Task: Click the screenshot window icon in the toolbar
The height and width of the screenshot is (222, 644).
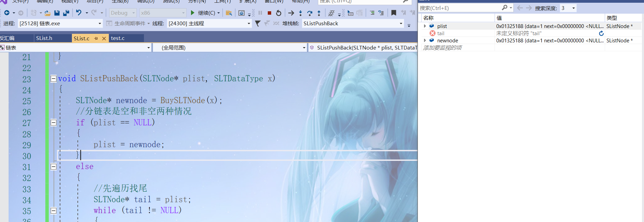Action: click(x=241, y=13)
